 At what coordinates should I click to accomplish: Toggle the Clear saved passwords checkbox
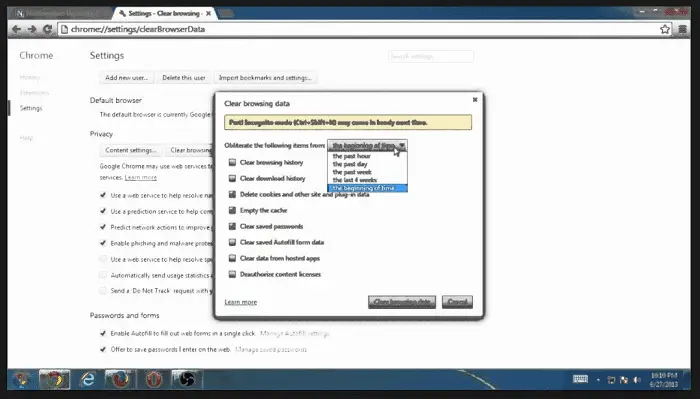232,226
